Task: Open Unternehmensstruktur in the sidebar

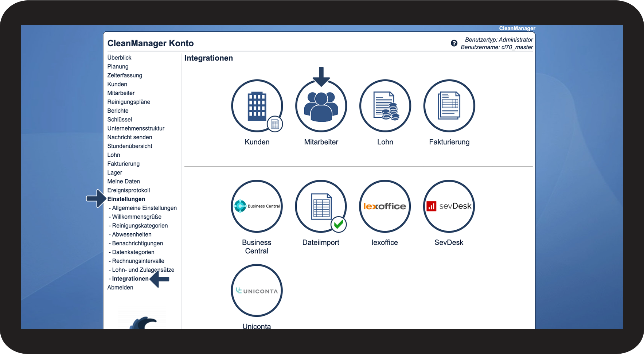Action: pos(136,128)
